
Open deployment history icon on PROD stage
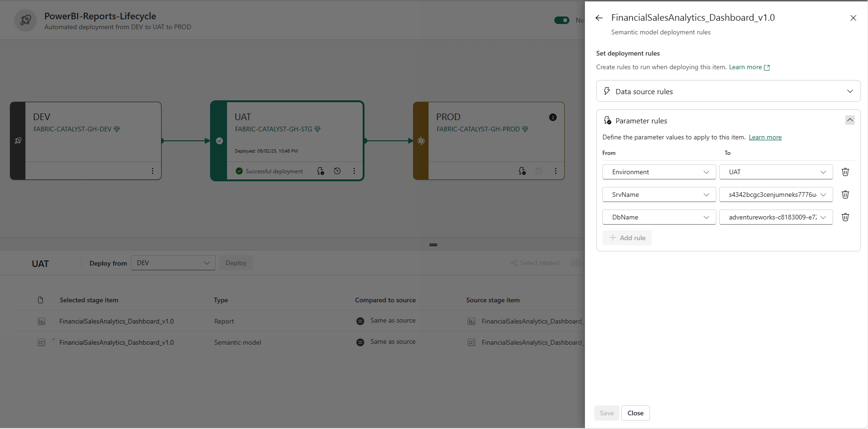click(x=539, y=171)
